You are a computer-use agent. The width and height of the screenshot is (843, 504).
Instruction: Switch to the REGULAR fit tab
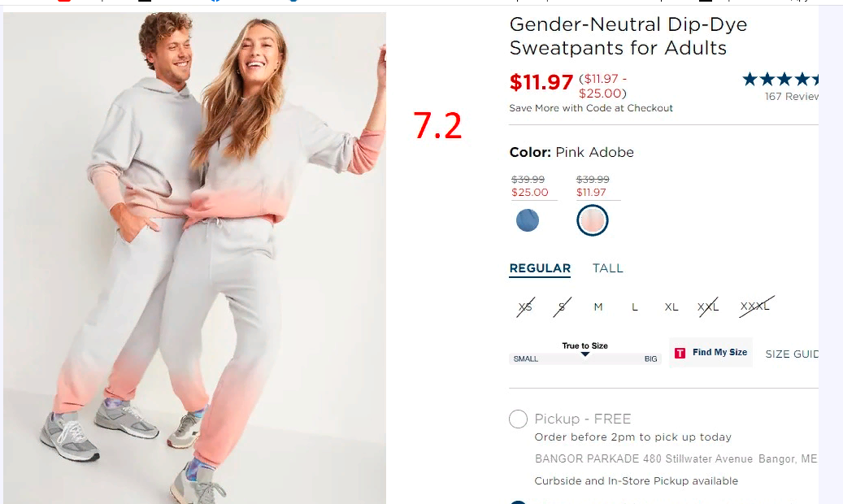[540, 268]
